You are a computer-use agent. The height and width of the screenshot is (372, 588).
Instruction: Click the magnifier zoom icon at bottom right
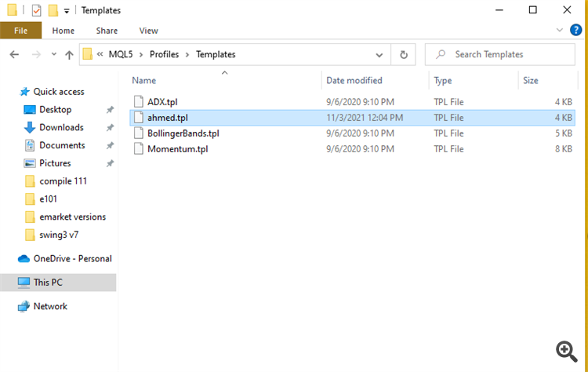pos(566,352)
